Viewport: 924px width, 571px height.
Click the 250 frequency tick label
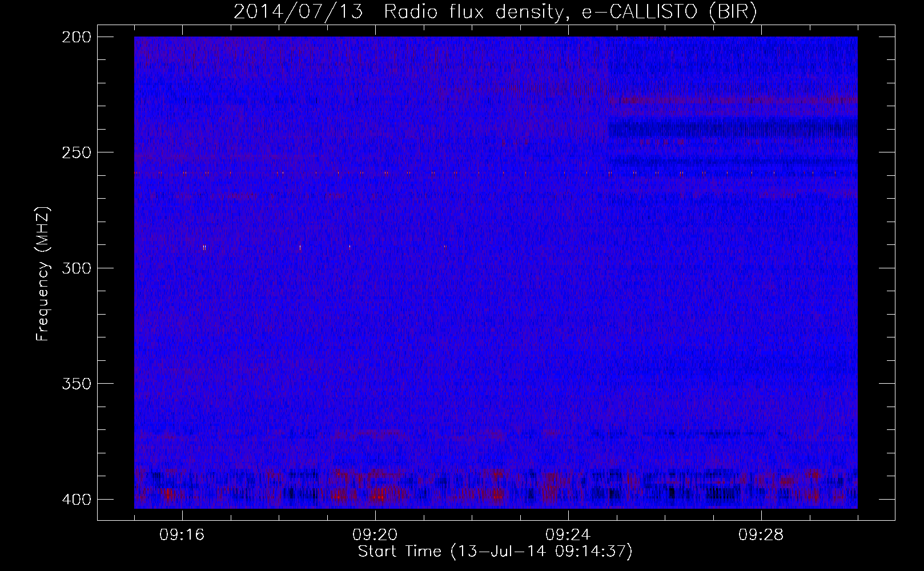click(76, 152)
